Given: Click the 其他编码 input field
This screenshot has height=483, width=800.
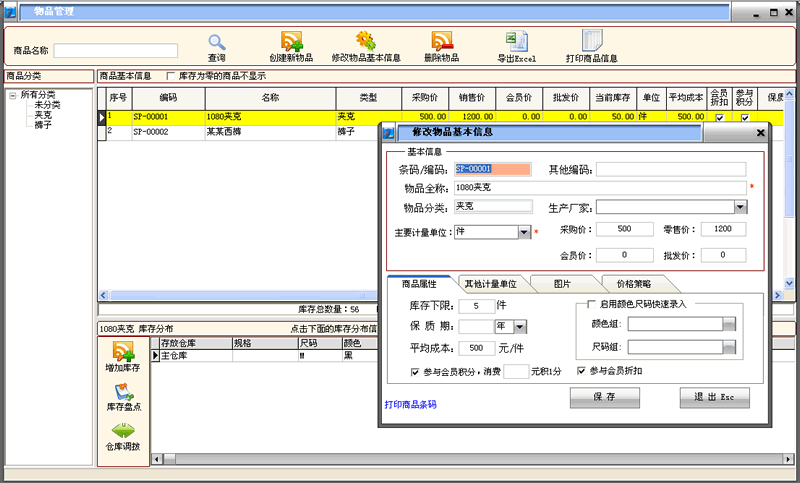Looking at the screenshot, I should 671,169.
